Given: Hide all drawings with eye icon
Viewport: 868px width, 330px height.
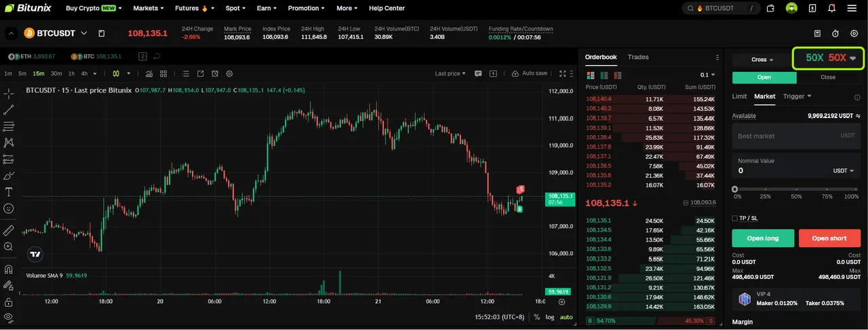Looking at the screenshot, I should point(9,317).
